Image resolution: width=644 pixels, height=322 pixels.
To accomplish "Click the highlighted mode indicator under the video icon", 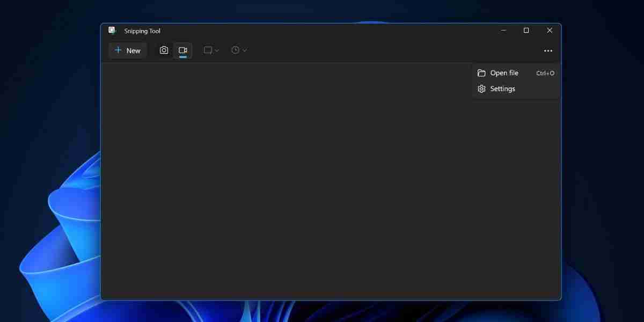I will [183, 57].
